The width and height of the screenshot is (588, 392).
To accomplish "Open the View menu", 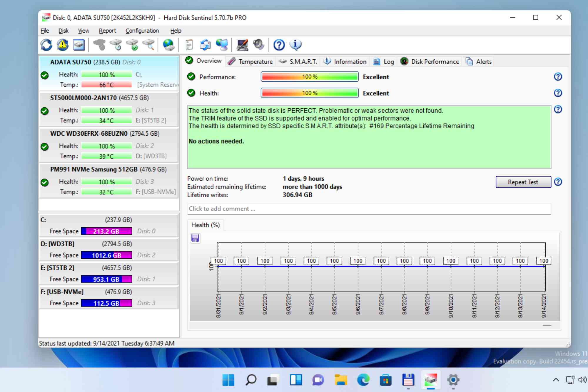I will point(83,31).
